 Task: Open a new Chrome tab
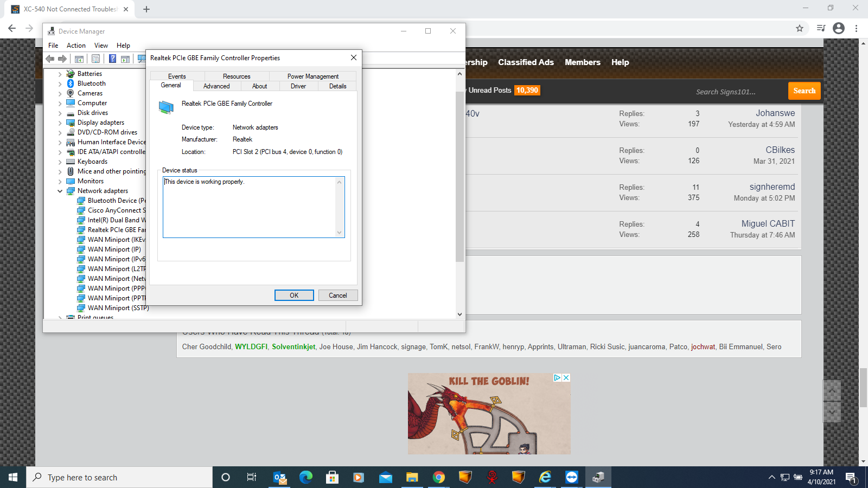pos(146,9)
